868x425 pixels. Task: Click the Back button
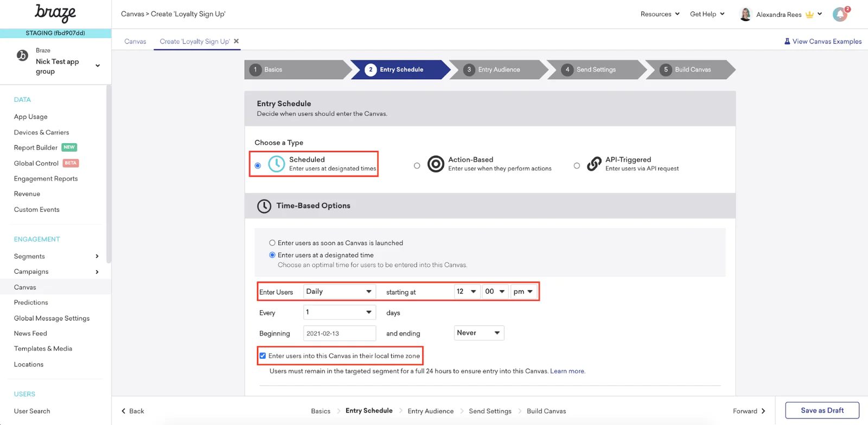pos(133,411)
